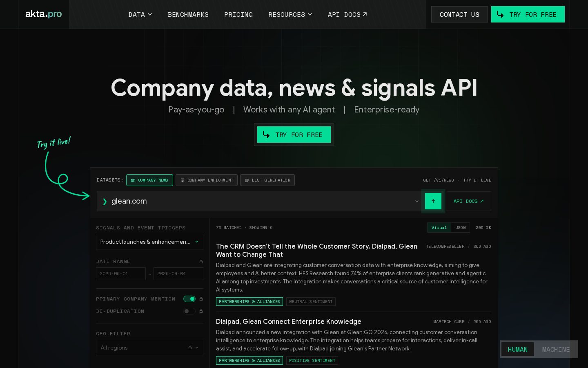The image size is (588, 368).
Task: Expand the Resources nav menu
Action: (x=290, y=14)
